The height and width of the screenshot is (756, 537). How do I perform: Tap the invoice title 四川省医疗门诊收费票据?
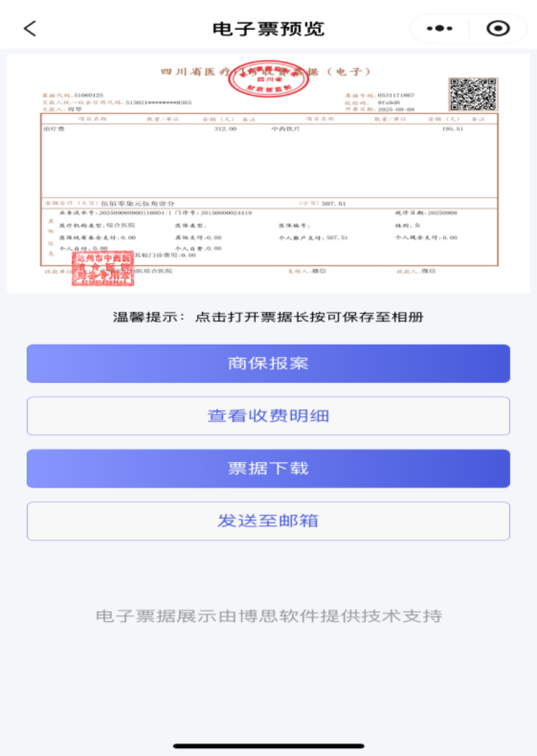[266, 72]
